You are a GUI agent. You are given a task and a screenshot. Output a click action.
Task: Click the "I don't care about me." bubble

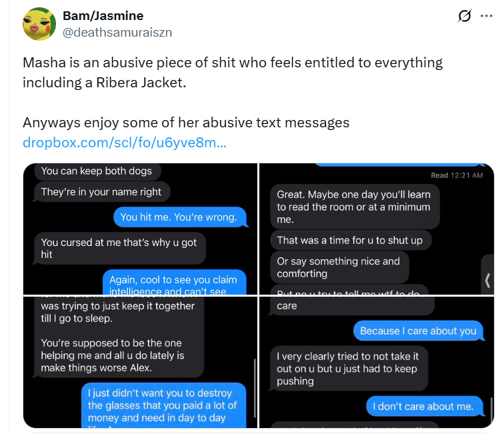(423, 406)
